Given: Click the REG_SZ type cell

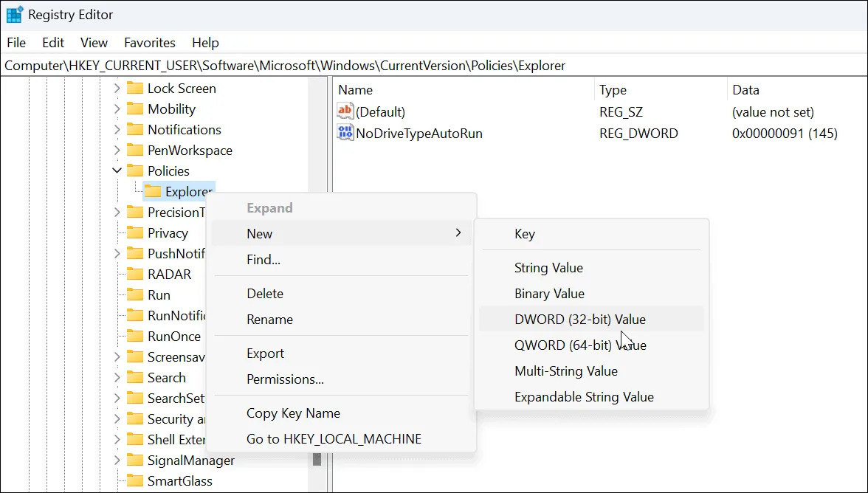Looking at the screenshot, I should 621,111.
